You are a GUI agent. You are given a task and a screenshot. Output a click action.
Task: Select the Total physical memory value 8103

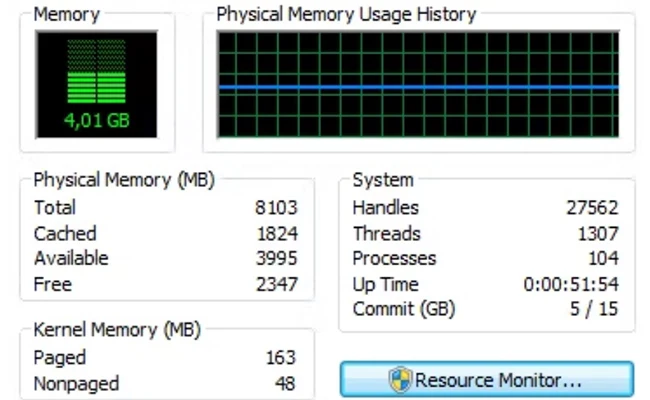[276, 207]
